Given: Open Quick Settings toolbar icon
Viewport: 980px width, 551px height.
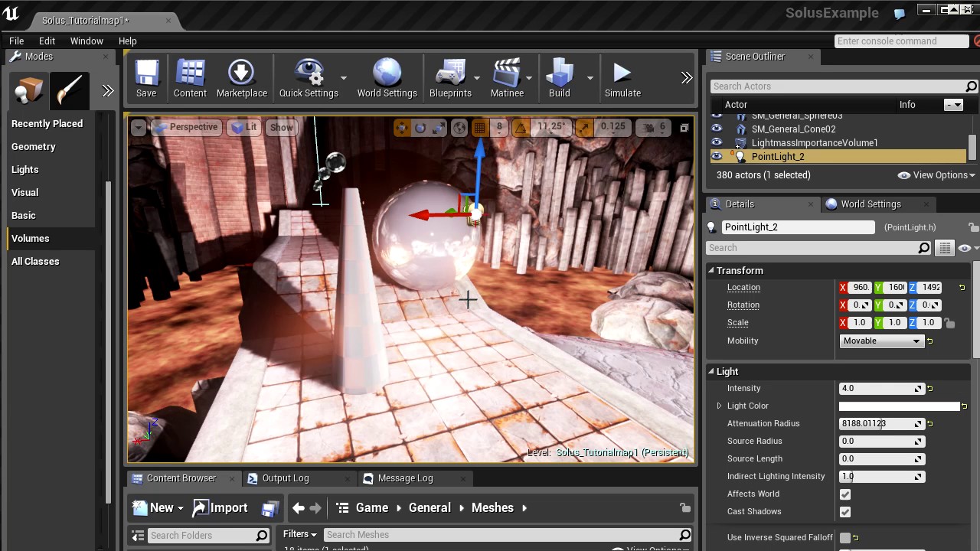Looking at the screenshot, I should pyautogui.click(x=309, y=79).
